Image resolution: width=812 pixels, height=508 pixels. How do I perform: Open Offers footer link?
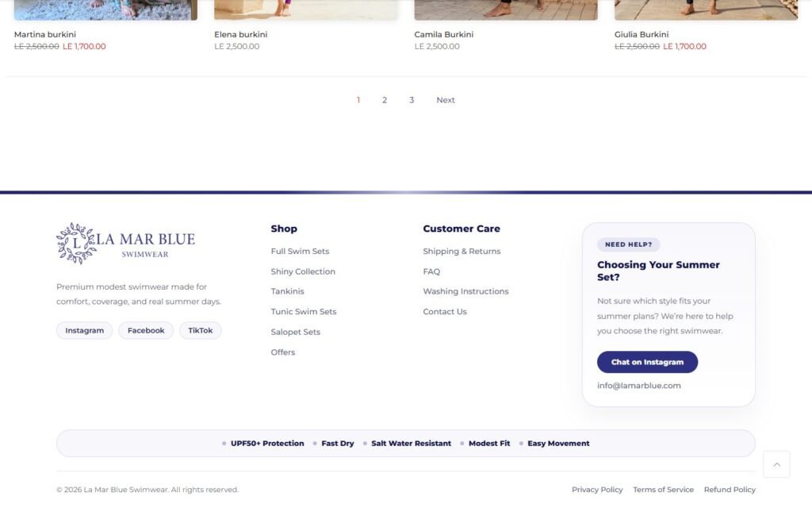283,352
